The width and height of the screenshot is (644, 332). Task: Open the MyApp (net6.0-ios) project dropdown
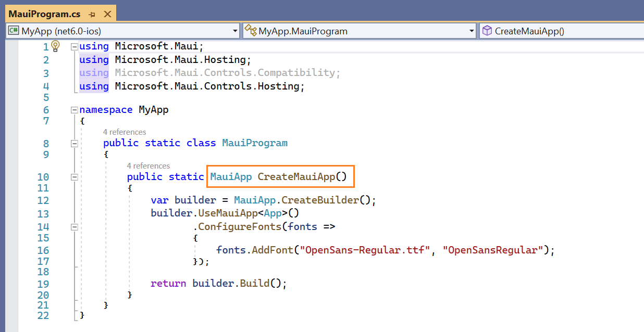point(234,31)
